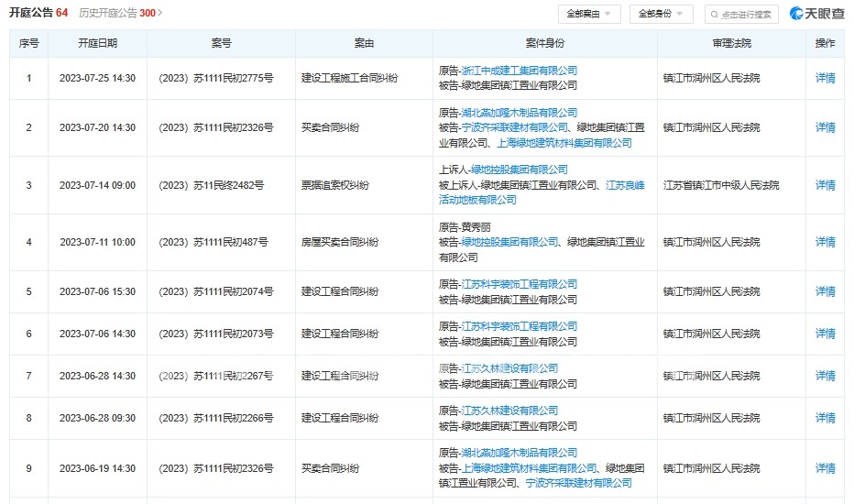Open 湖北高加隆木制品有限公司 link in row 2
Image resolution: width=854 pixels, height=504 pixels.
519,113
